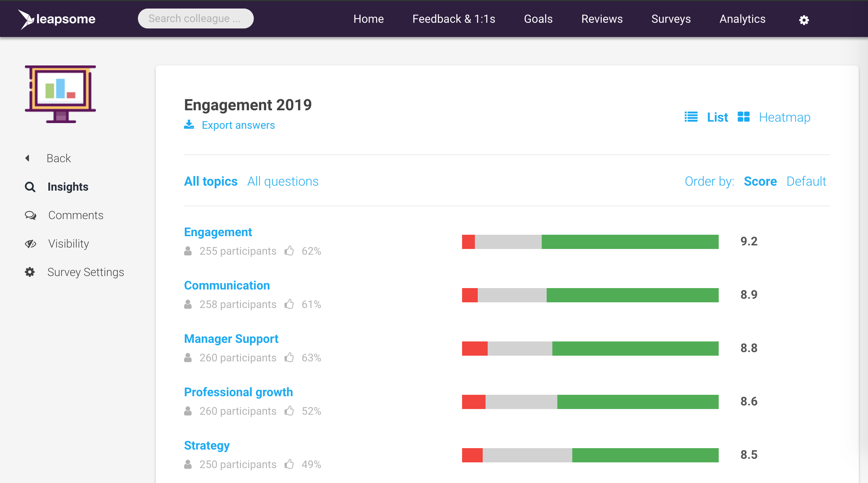Open Analytics in top navigation
The image size is (868, 483).
(x=742, y=19)
